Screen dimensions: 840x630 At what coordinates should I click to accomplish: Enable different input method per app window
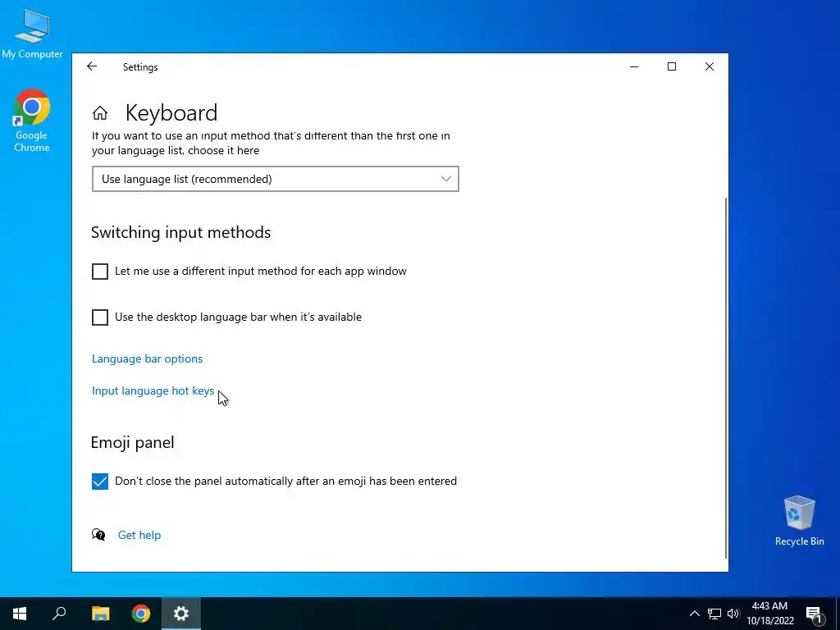point(99,272)
